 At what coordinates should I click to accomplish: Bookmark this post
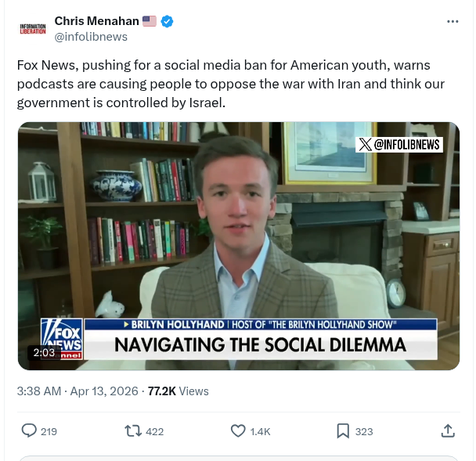pos(343,430)
